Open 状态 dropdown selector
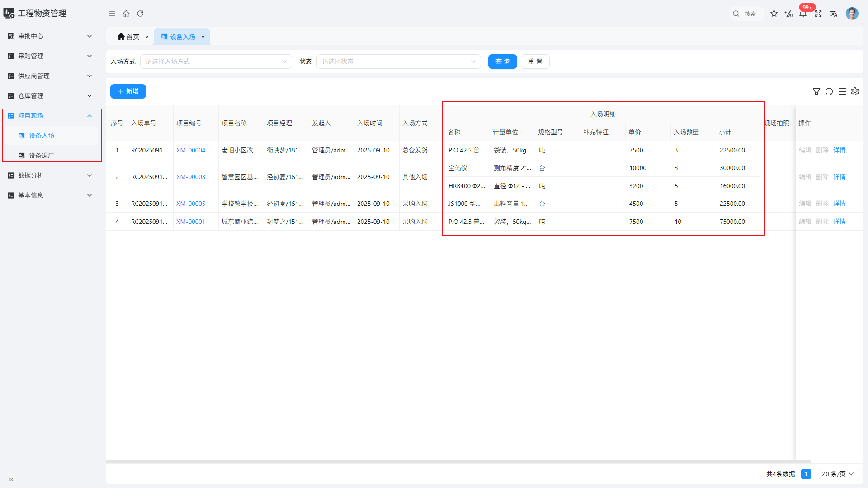Viewport: 868px width, 488px height. (398, 62)
